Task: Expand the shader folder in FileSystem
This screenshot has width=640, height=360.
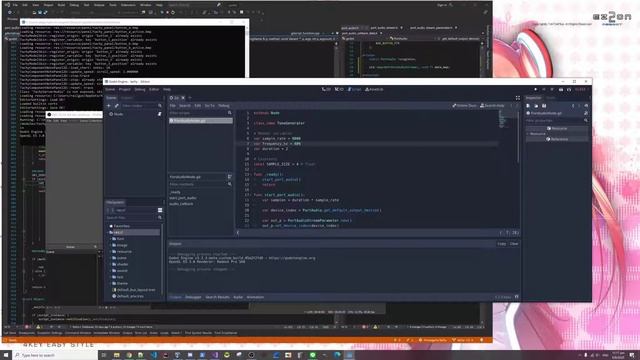Action: pos(111,264)
